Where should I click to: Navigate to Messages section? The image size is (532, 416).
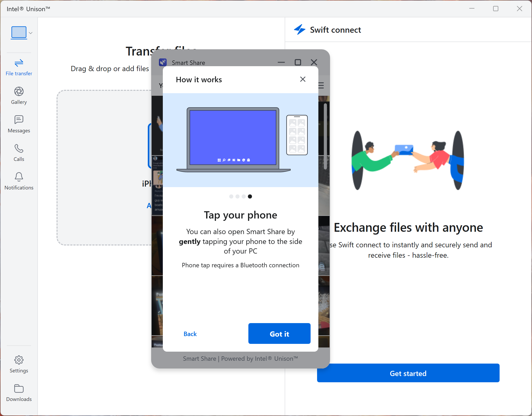(19, 124)
